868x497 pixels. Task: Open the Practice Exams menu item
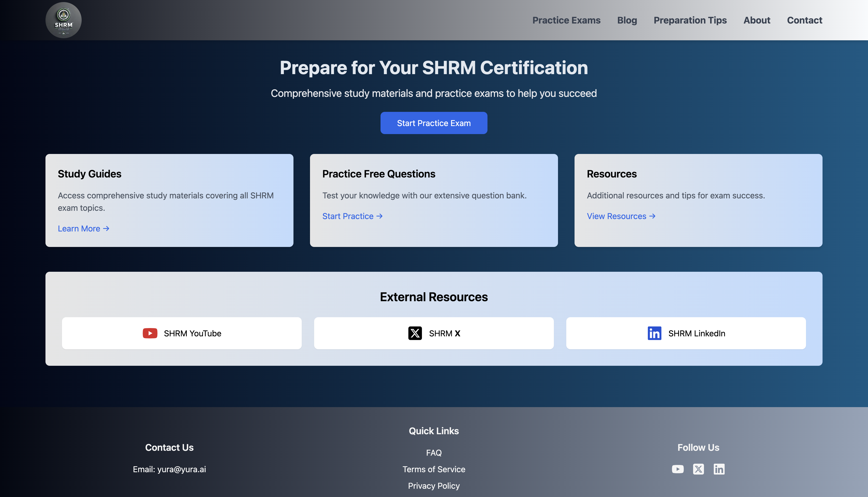point(566,20)
